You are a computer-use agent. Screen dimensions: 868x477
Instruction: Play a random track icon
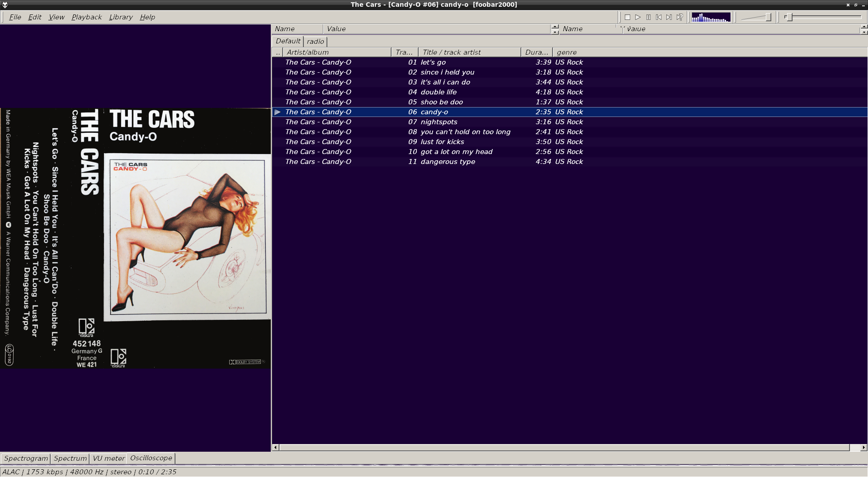[679, 17]
